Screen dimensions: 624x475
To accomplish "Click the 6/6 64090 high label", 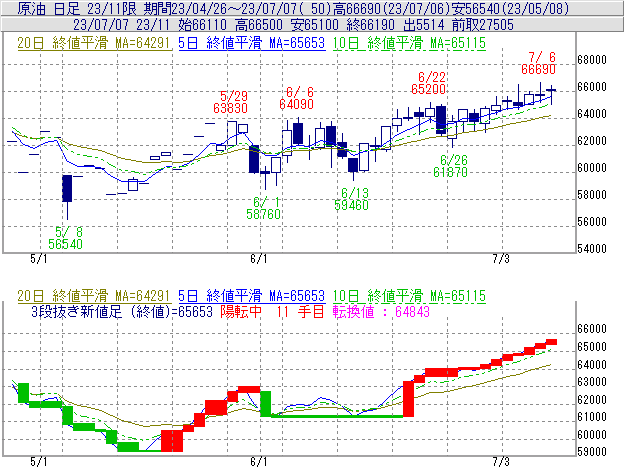I will click(x=296, y=98).
